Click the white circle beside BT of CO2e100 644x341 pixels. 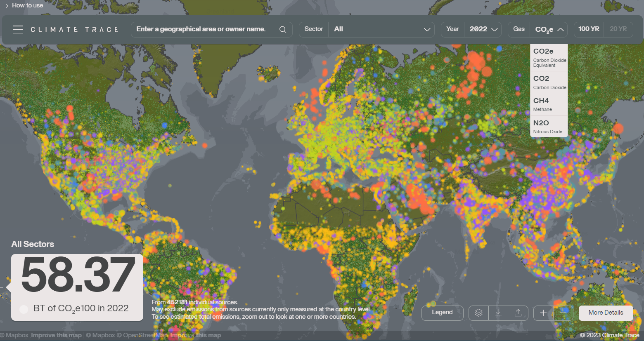(24, 309)
